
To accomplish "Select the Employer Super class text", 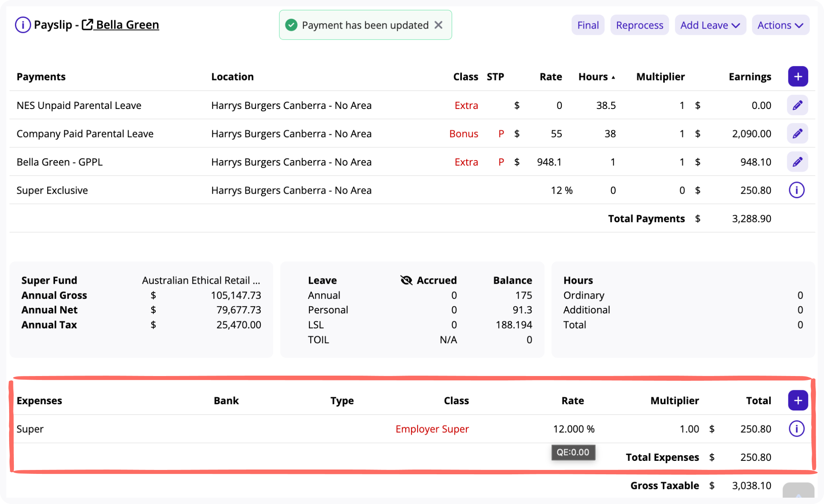I will pyautogui.click(x=432, y=429).
